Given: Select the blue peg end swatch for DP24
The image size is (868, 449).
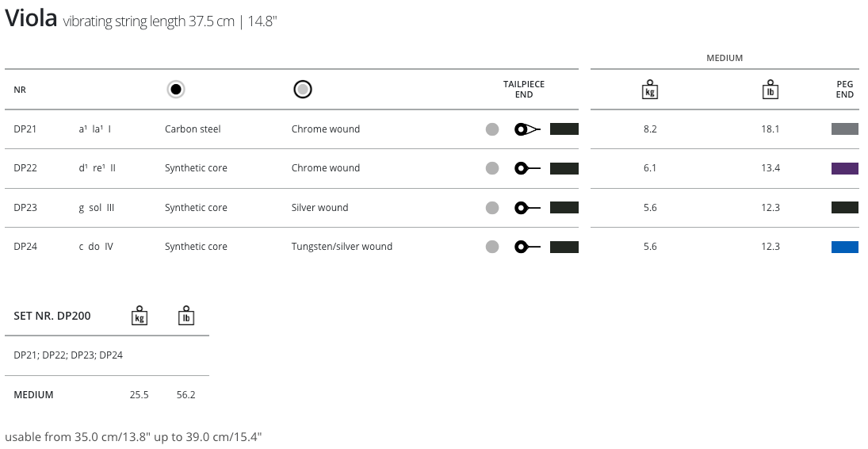Looking at the screenshot, I should (845, 247).
